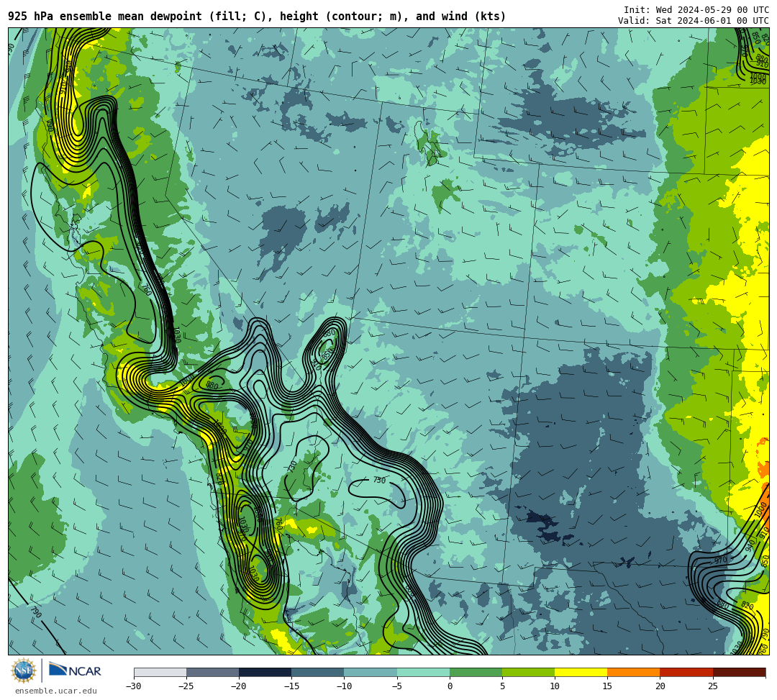This screenshot has height=700, width=777.
Task: Click the NCAR logo
Action: click(x=75, y=671)
